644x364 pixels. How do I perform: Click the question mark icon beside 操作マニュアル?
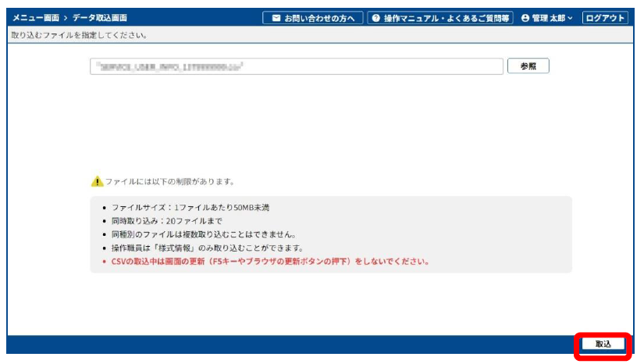[375, 18]
